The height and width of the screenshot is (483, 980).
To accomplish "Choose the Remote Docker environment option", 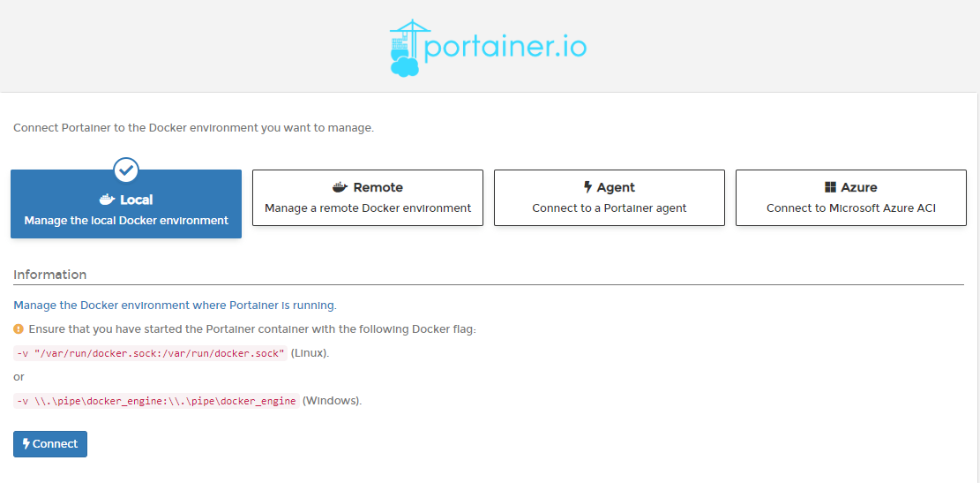I will (368, 198).
